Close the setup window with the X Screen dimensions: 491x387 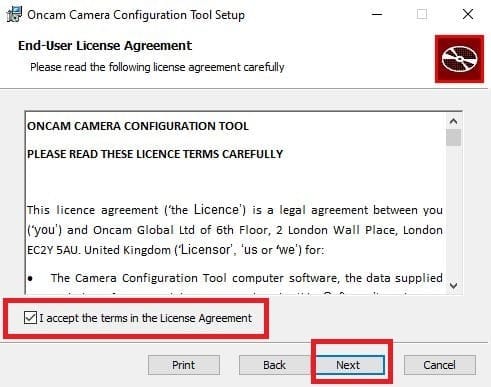[468, 14]
